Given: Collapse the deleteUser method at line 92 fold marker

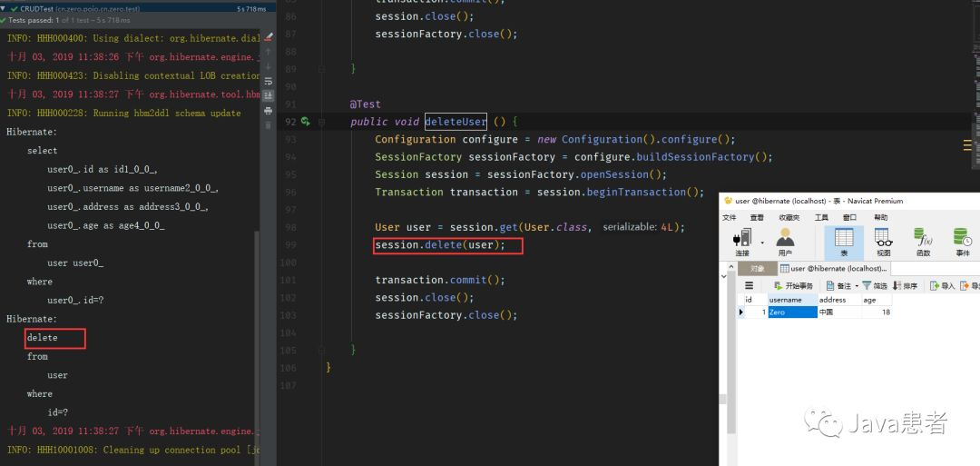Looking at the screenshot, I should [322, 122].
